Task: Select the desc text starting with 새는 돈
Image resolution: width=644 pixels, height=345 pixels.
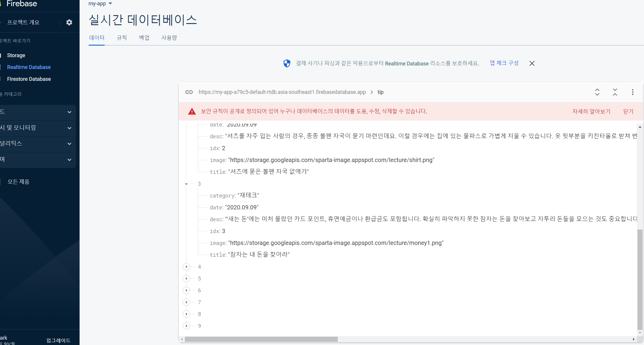Action: click(x=431, y=219)
